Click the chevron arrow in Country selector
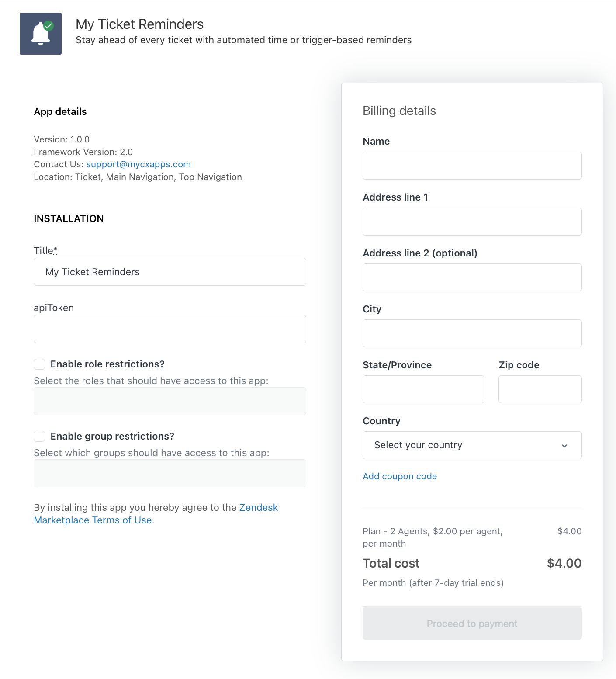616x679 pixels. click(564, 446)
